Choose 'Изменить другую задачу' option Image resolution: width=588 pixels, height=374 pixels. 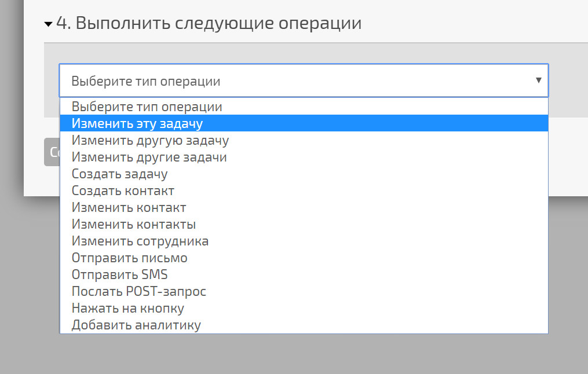point(304,140)
